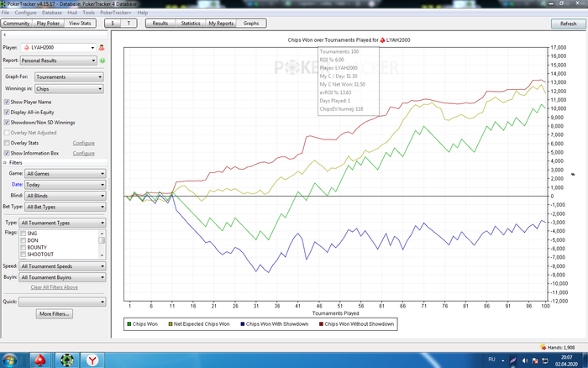Open the File menu
This screenshot has height=368, width=588.
point(5,13)
